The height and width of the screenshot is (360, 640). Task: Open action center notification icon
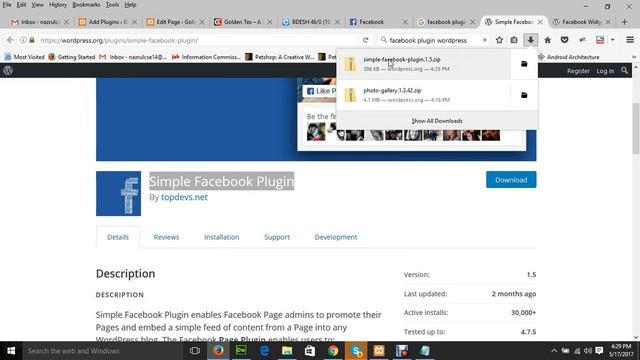599,351
